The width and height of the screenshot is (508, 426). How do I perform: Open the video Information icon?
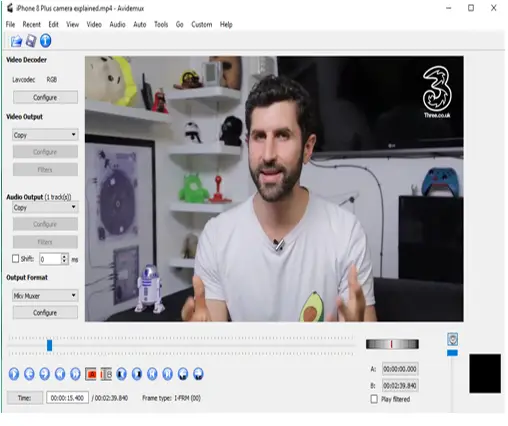coord(46,41)
